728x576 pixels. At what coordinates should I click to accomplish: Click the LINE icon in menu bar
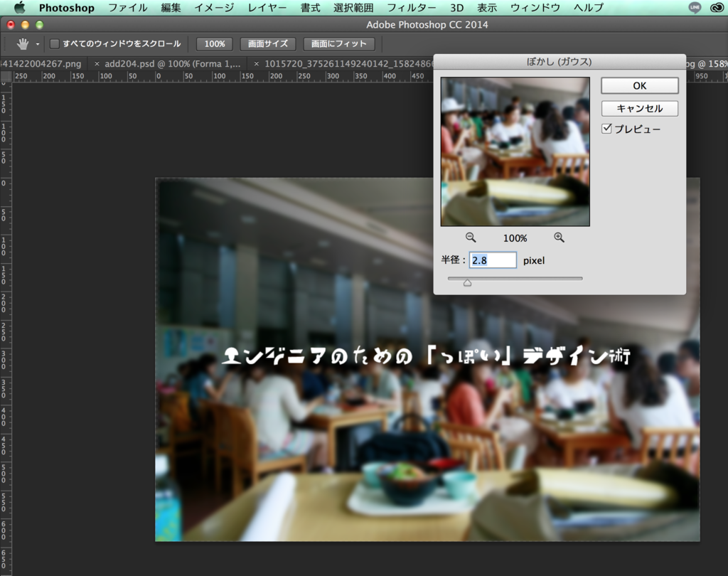[x=695, y=7]
